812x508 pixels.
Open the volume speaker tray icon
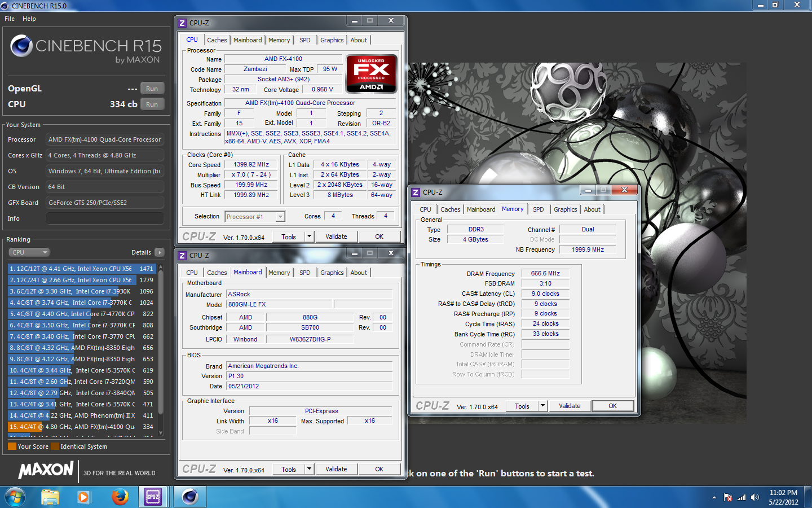(755, 497)
